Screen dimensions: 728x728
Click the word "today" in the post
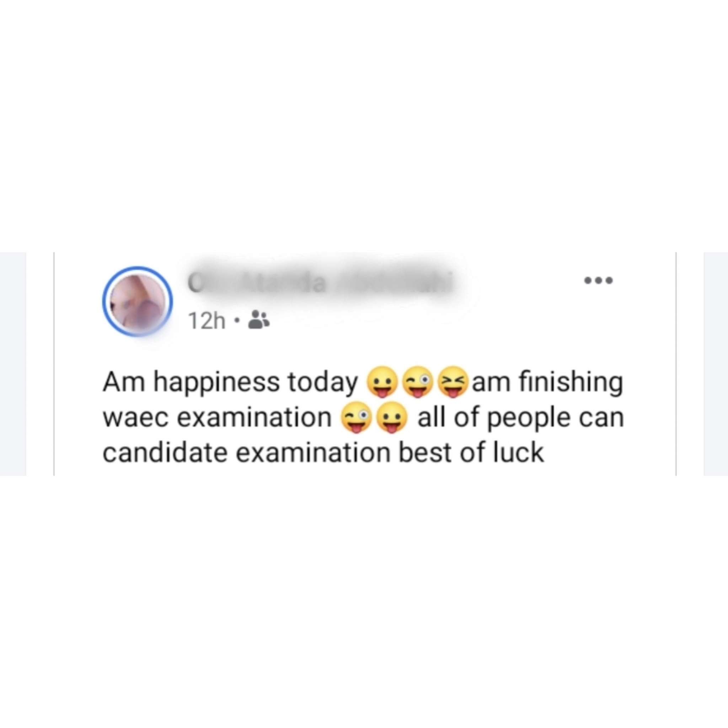pyautogui.click(x=322, y=383)
